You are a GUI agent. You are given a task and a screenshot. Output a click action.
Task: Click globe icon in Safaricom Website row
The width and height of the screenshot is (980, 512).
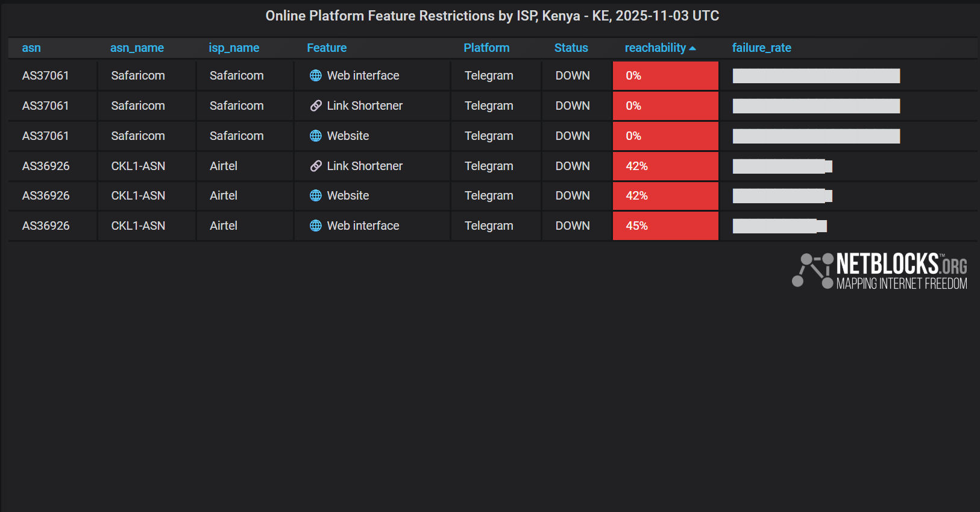[315, 136]
